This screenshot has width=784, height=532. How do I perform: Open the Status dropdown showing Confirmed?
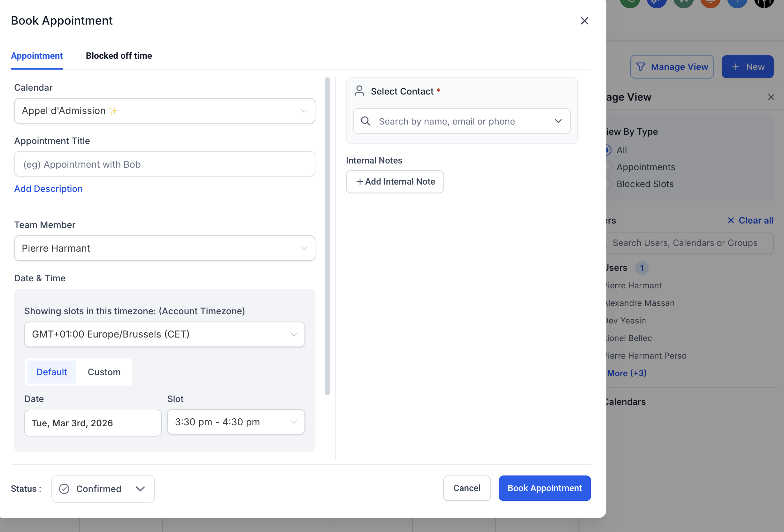click(103, 489)
